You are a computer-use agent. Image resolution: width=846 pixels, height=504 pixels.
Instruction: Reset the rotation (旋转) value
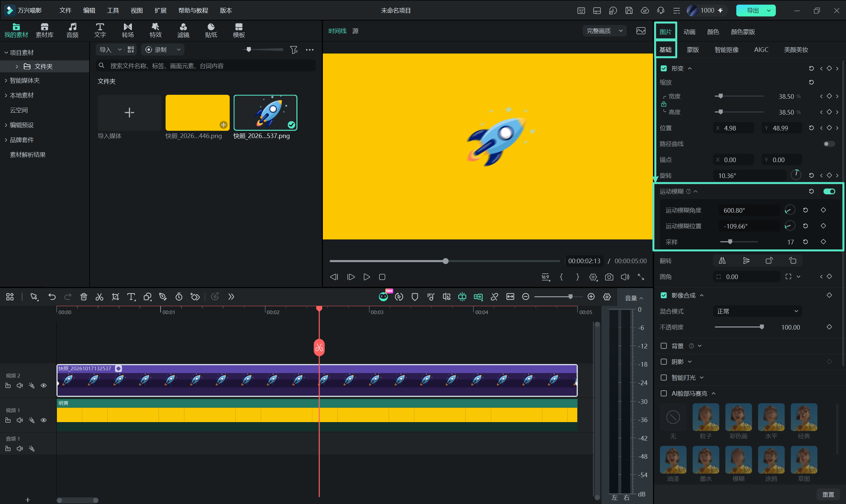[x=811, y=176]
